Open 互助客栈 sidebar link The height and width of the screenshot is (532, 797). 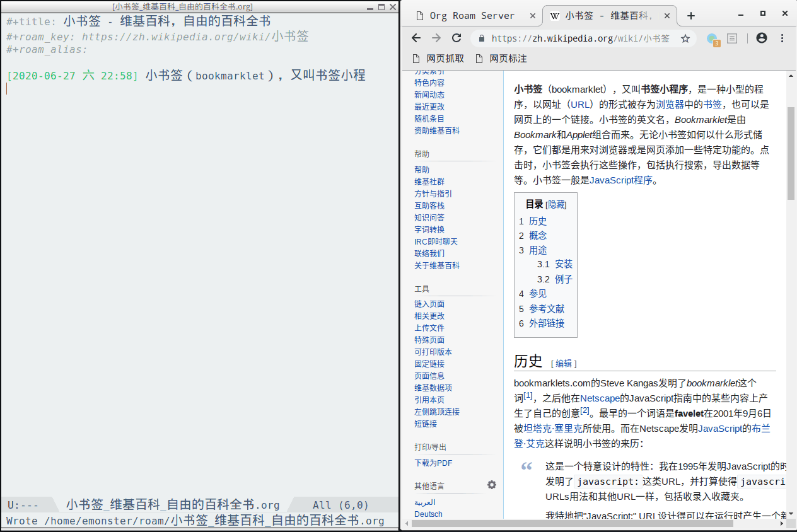pos(429,205)
